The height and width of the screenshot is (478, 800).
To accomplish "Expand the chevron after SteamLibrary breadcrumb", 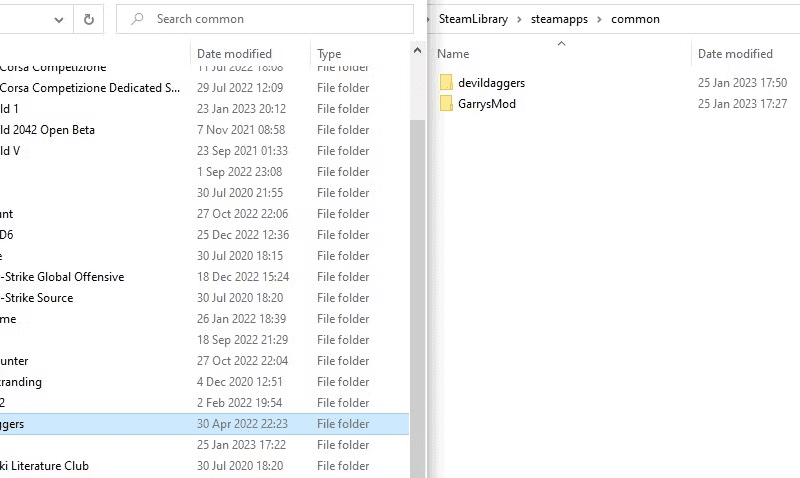I will (x=519, y=19).
